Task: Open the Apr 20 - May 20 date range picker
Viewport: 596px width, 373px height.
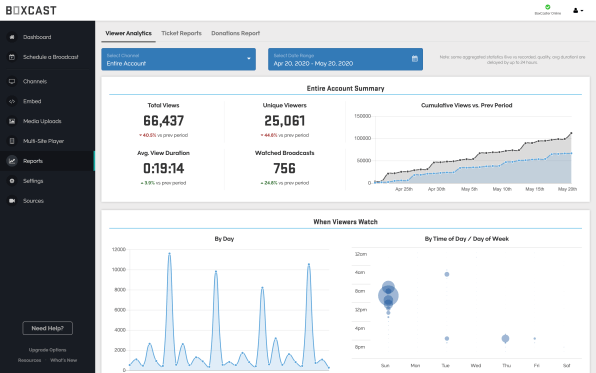Action: (345, 59)
